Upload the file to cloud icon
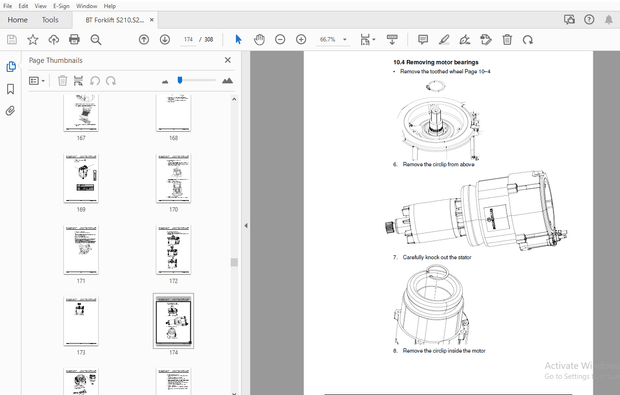620x395 pixels. [54, 40]
